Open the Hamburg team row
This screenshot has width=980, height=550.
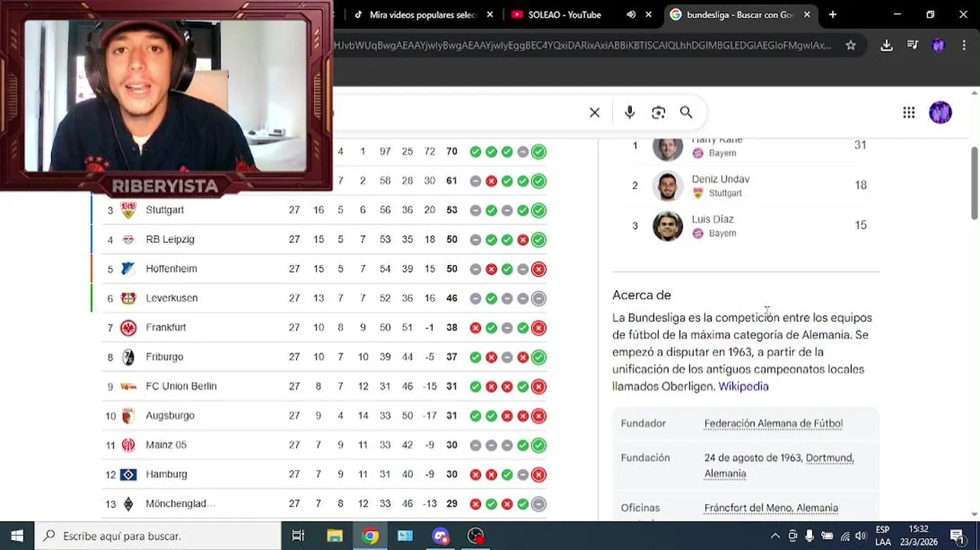pyautogui.click(x=325, y=474)
